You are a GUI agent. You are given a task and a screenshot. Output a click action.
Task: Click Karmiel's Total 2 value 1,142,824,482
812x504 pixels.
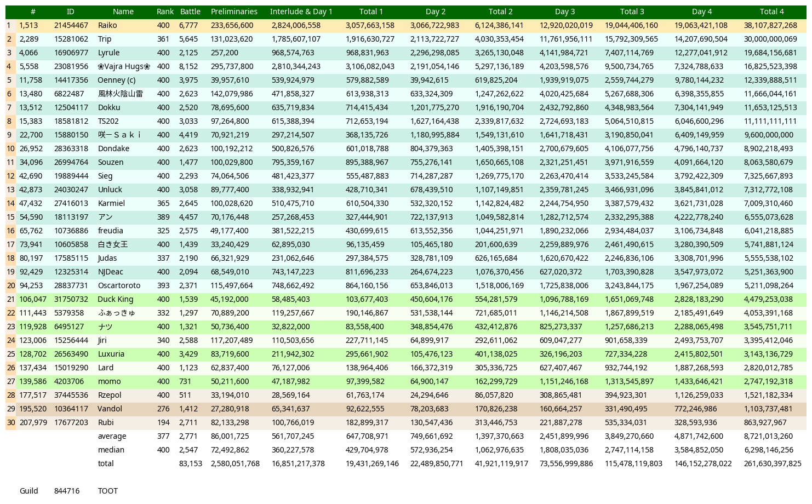tap(499, 203)
